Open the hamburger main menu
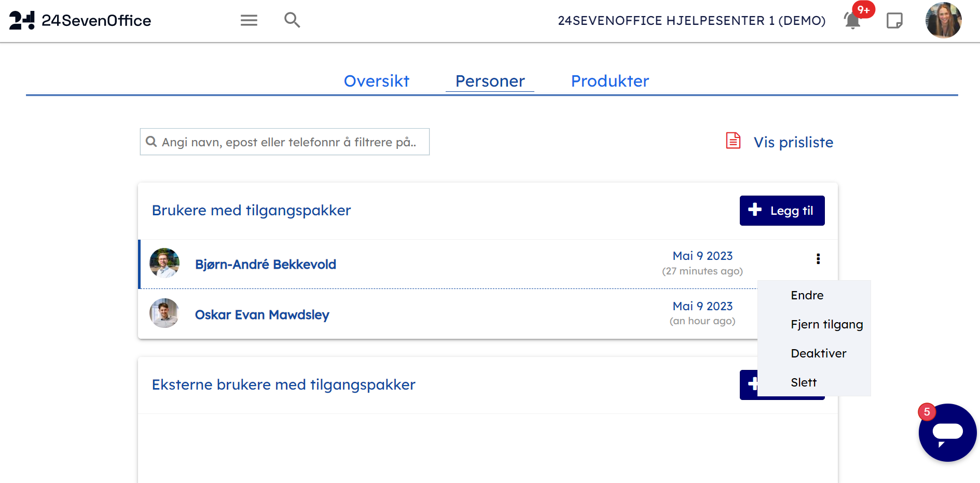980x483 pixels. (x=249, y=20)
